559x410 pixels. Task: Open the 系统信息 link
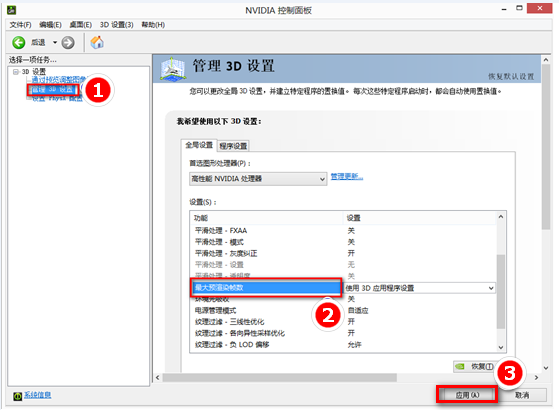(37, 395)
